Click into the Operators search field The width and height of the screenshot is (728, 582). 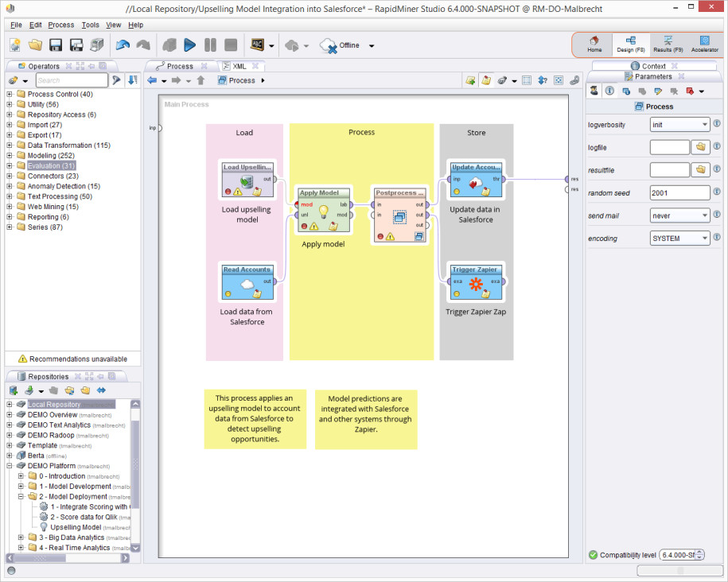[x=72, y=80]
